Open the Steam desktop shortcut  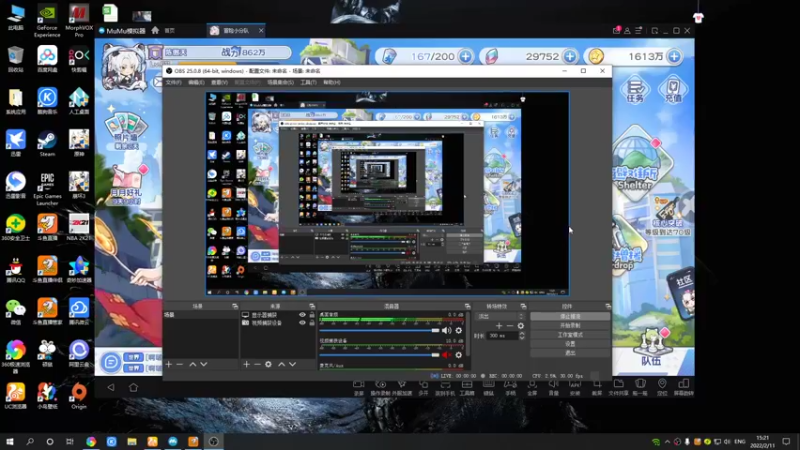tap(47, 143)
